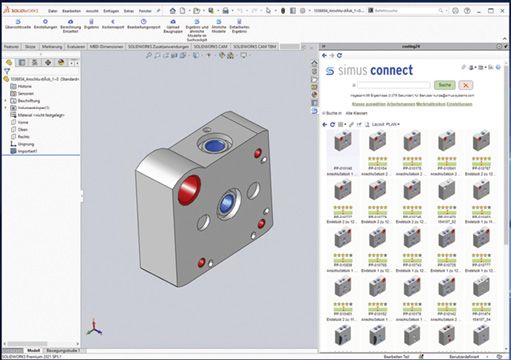
Task: Click the Ergebnis ribbon icon
Action: 91,22
